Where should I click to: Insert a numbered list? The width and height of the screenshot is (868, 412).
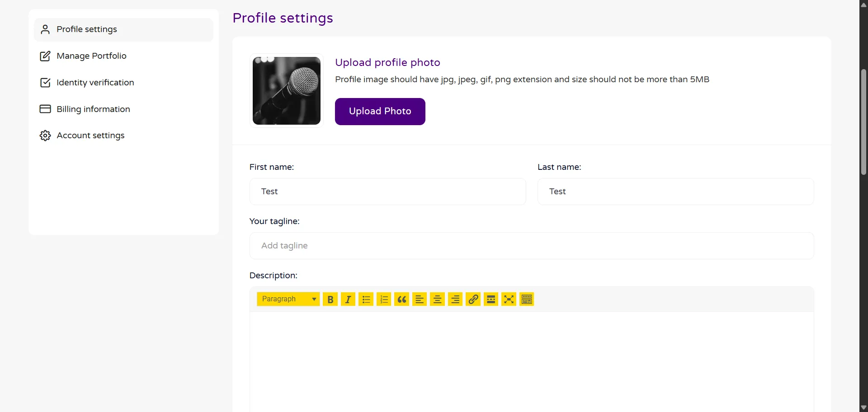coord(384,300)
